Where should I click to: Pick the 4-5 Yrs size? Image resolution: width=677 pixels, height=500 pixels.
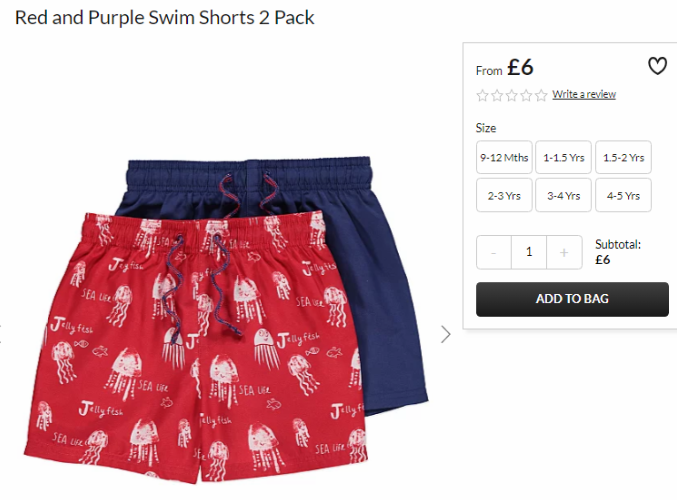pos(623,195)
